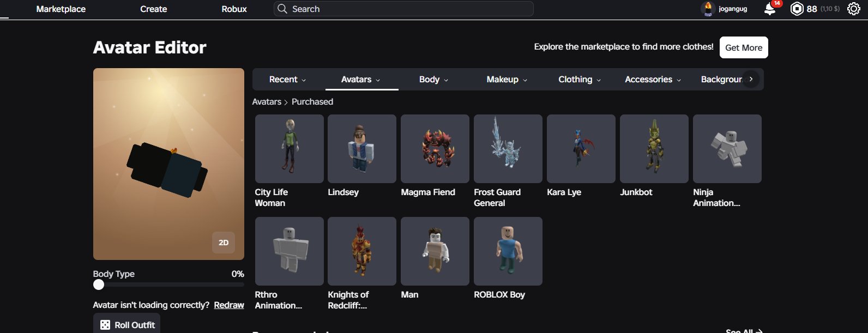Select the Knights of Redcliff avatar
This screenshot has width=868, height=333.
tap(362, 251)
